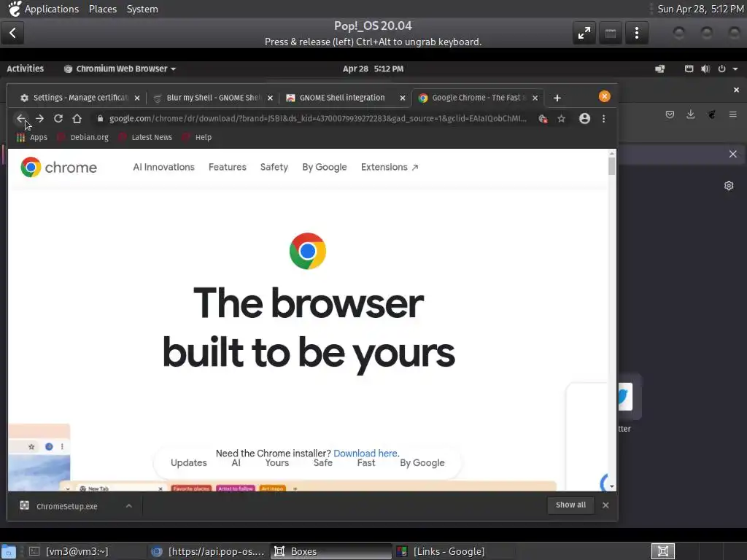Open the Chromium home page icon

pyautogui.click(x=77, y=119)
